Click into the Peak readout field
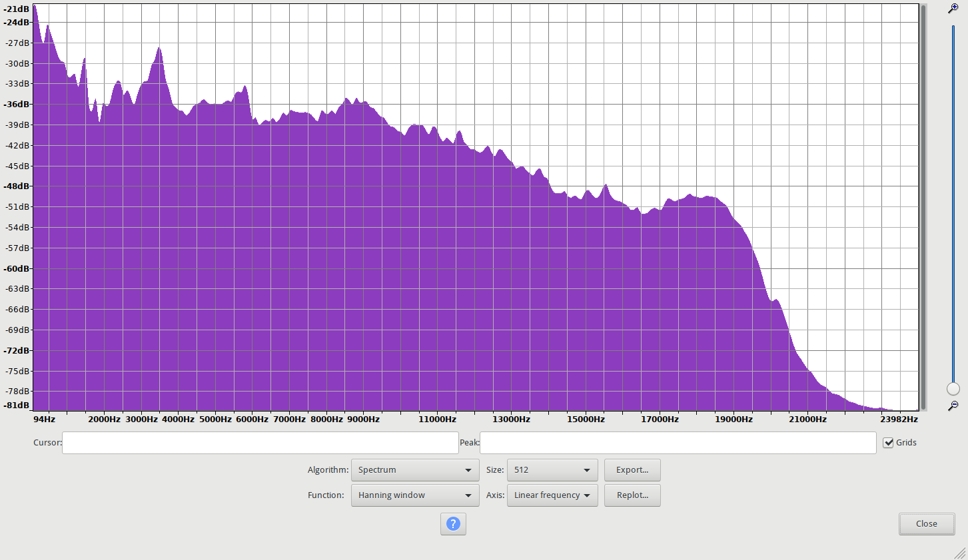Screen dimensions: 968x560 pos(678,443)
